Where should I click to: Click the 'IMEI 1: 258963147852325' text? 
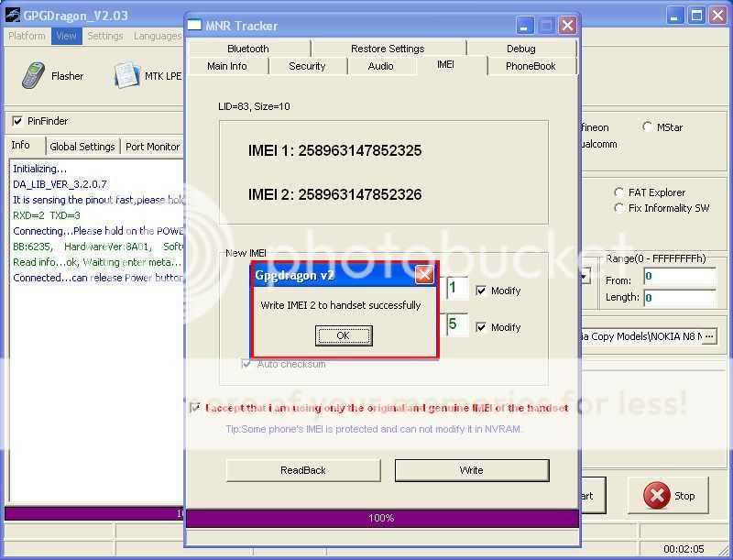coord(334,150)
